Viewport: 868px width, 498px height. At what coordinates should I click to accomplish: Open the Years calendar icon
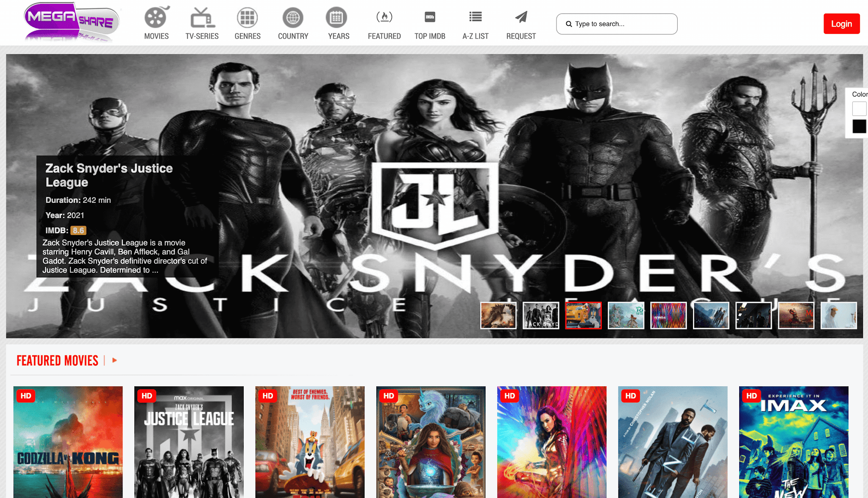pos(337,17)
